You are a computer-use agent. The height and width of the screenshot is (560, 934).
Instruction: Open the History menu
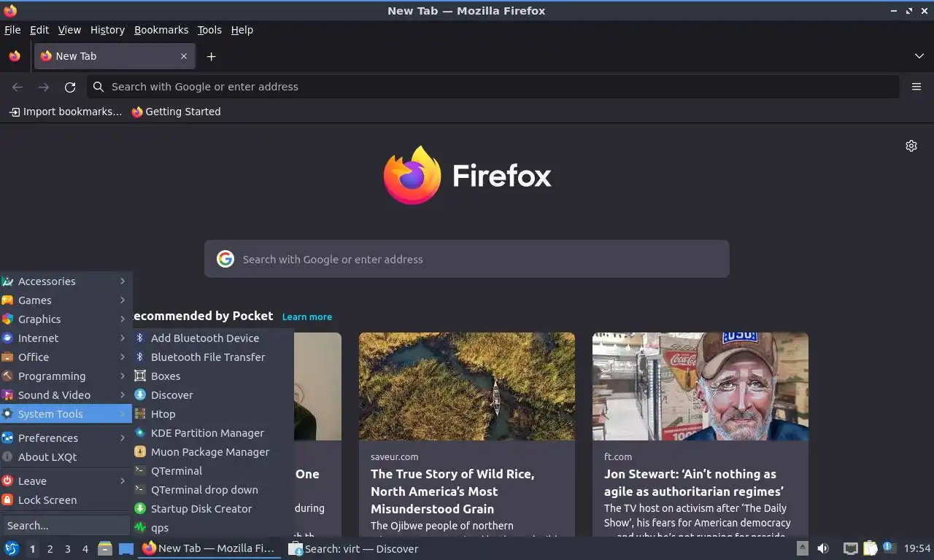tap(107, 30)
